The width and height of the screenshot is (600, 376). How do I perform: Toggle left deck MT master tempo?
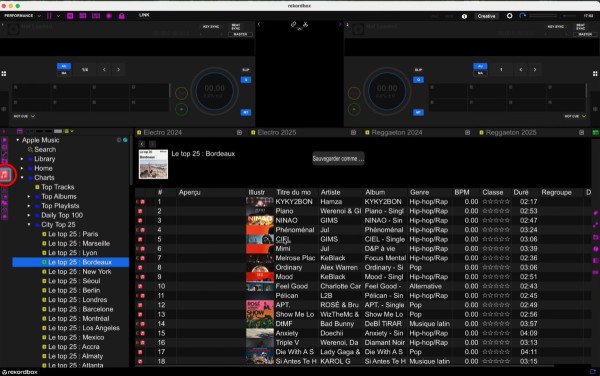pos(246,112)
